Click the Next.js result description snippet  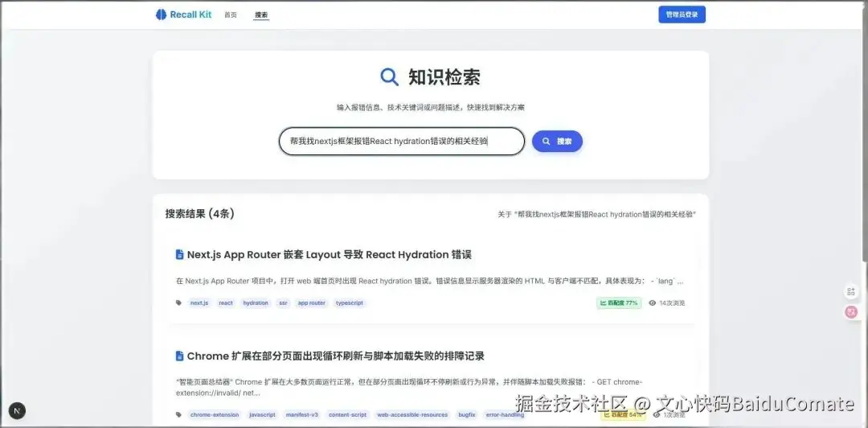point(429,281)
